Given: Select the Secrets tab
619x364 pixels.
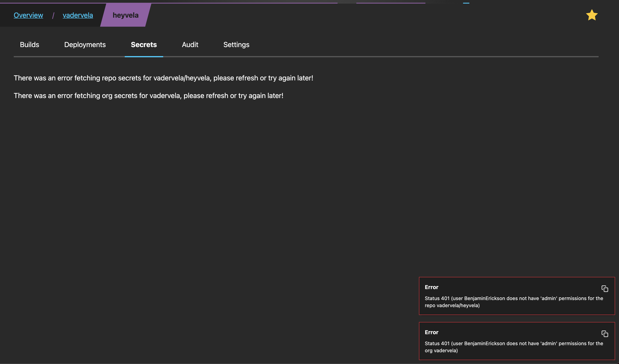Looking at the screenshot, I should 144,45.
